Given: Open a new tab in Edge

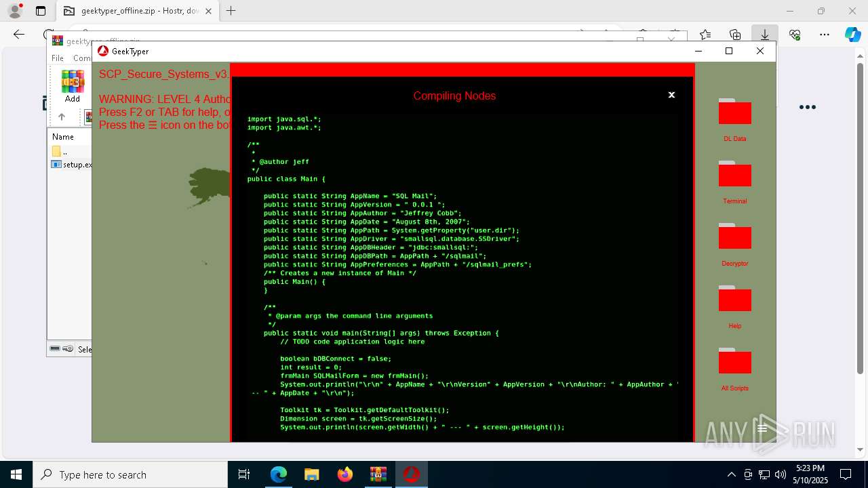Looking at the screenshot, I should (231, 11).
